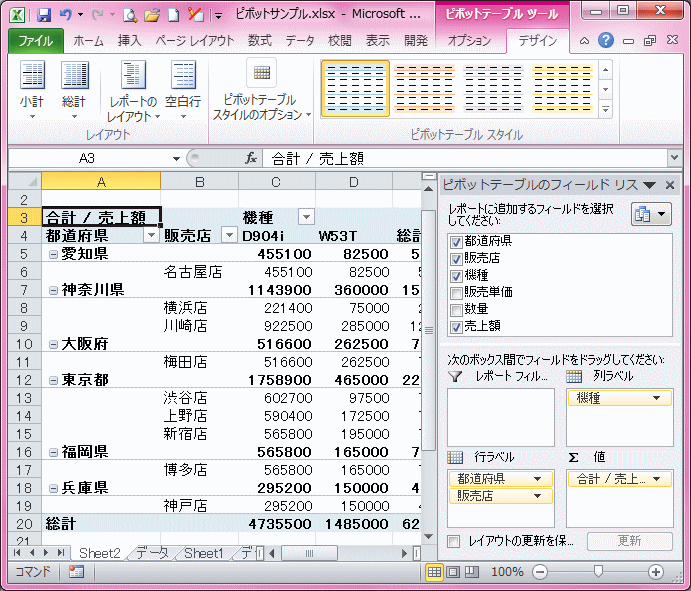Screen dimensions: 691x591
Task: Open the Name Box dropdown arrow
Action: [x=176, y=159]
